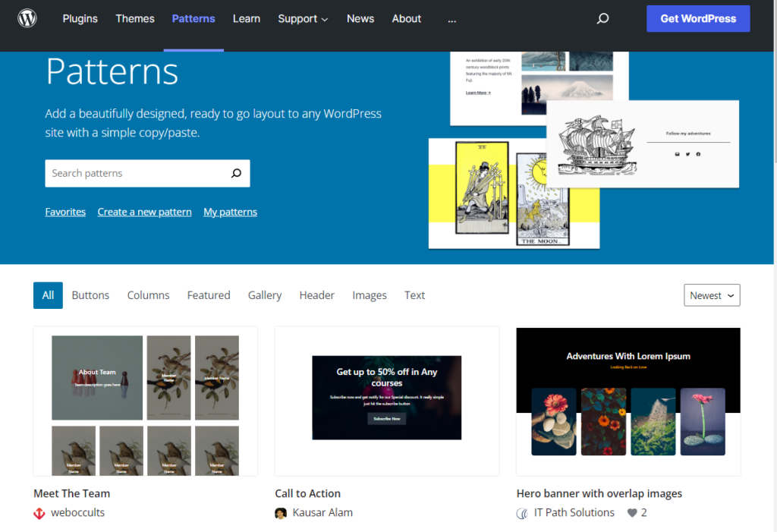This screenshot has height=532, width=777.
Task: Click the heart favorite icon on Hero banner
Action: pyautogui.click(x=631, y=513)
